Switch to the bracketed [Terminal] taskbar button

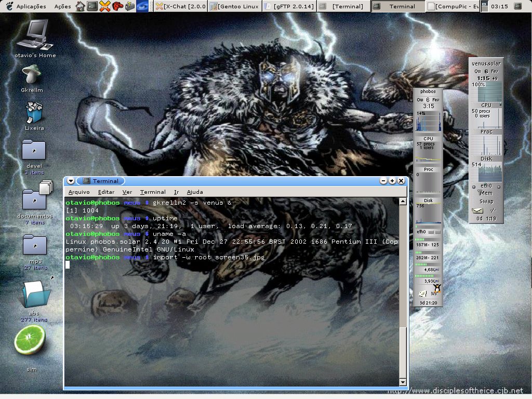point(343,6)
